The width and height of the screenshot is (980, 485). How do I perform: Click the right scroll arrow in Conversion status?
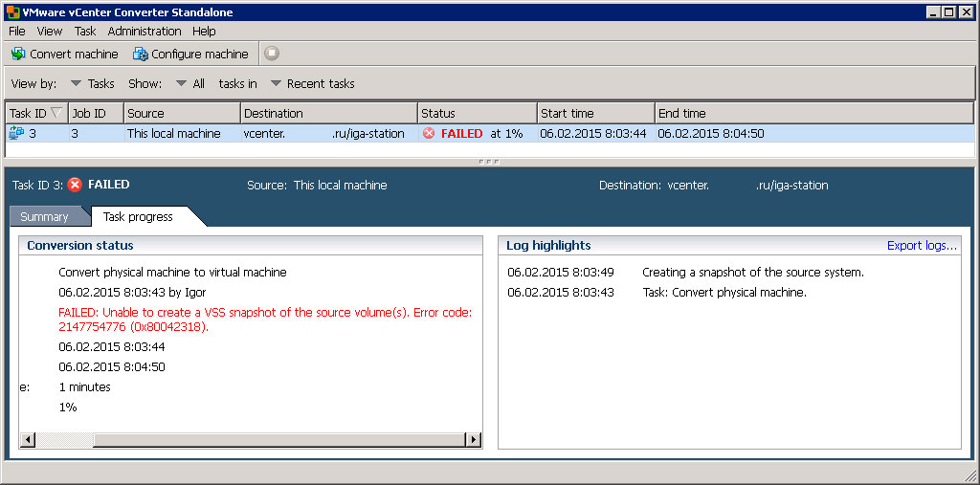coord(475,440)
